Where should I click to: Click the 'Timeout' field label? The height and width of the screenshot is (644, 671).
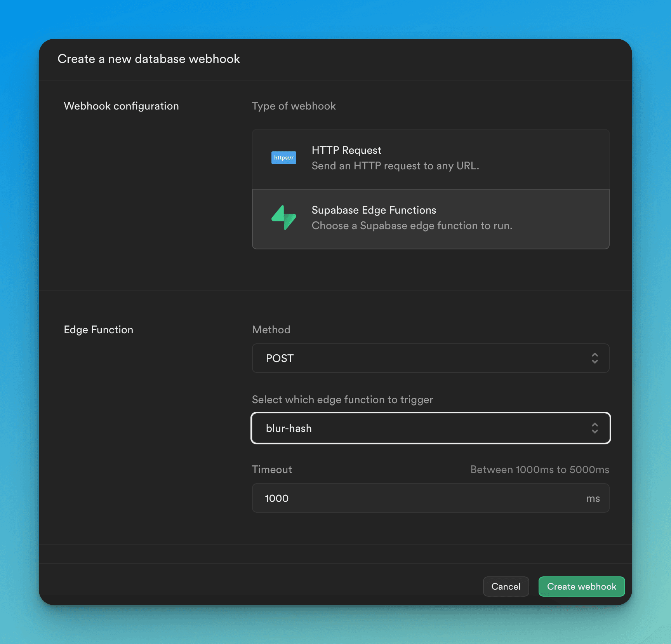[x=272, y=470]
